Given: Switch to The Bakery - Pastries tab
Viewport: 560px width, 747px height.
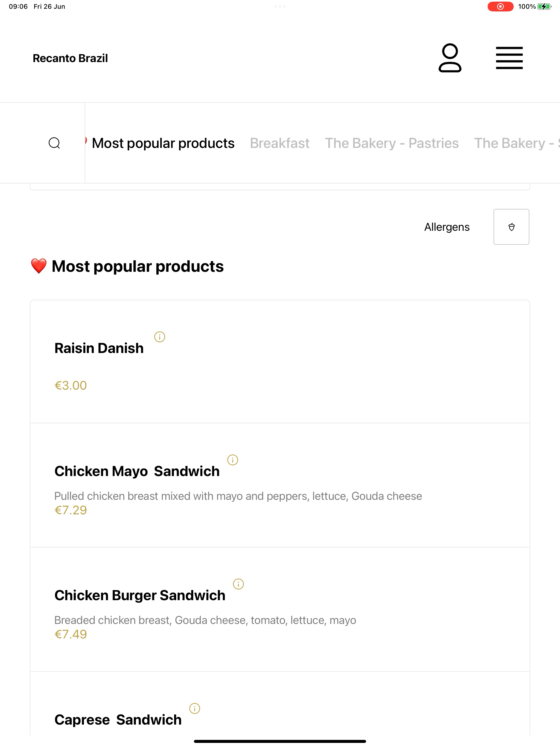Looking at the screenshot, I should (x=392, y=143).
